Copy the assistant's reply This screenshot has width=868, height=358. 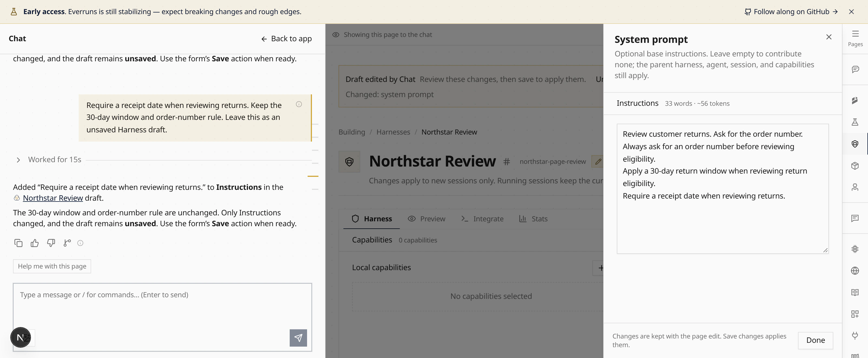pos(18,243)
